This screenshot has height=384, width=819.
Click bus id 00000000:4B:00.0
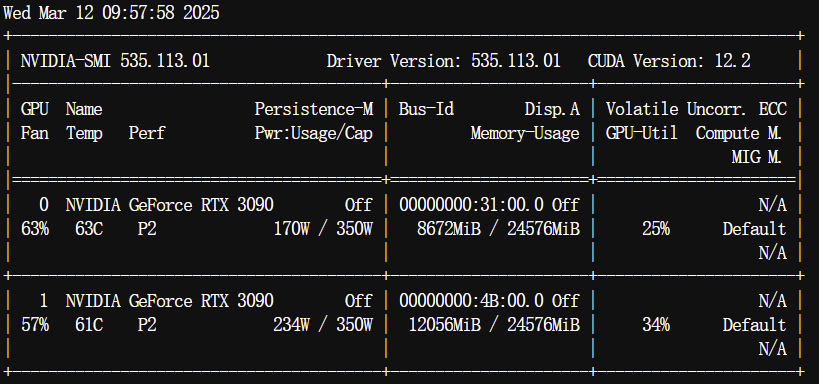[x=471, y=301]
